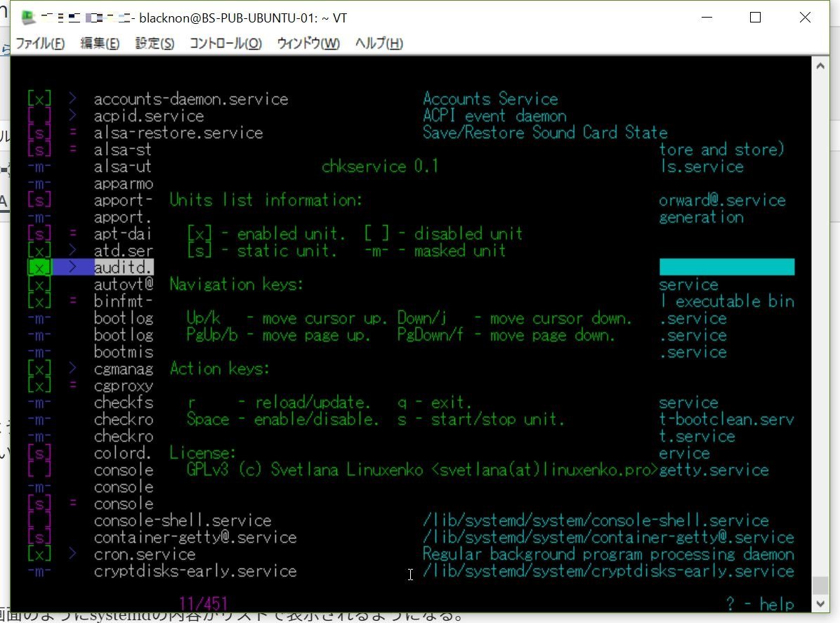Maximize the terminal window

tap(755, 18)
